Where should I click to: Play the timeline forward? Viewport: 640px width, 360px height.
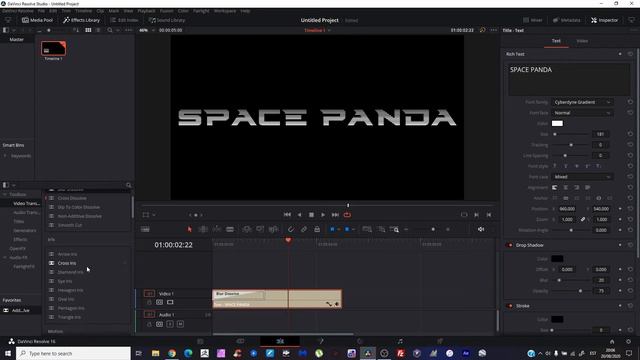point(323,215)
